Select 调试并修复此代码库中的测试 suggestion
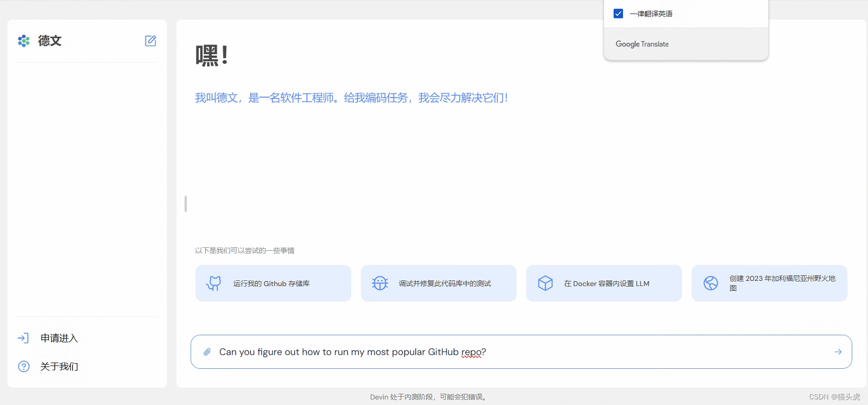This screenshot has height=405, width=868. [439, 283]
